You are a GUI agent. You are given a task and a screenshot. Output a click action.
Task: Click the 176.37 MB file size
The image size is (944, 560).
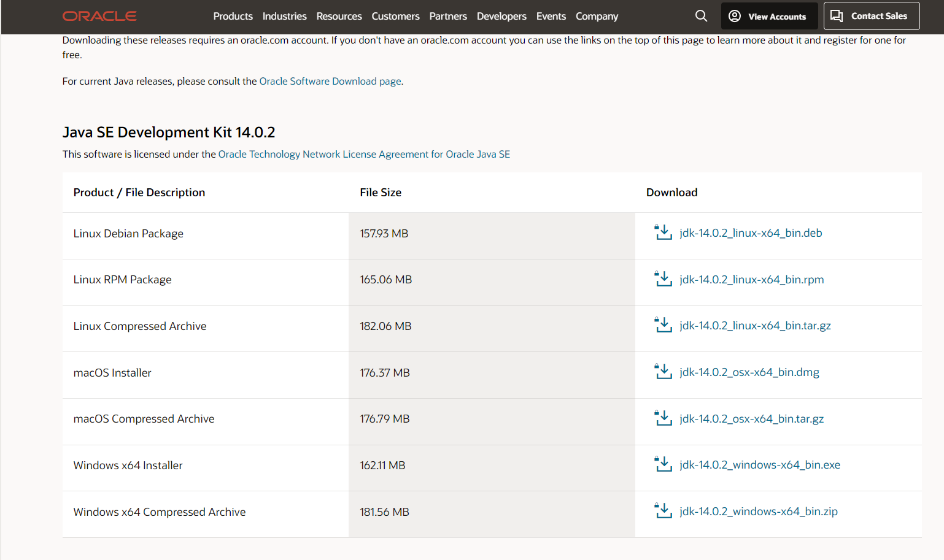(385, 373)
